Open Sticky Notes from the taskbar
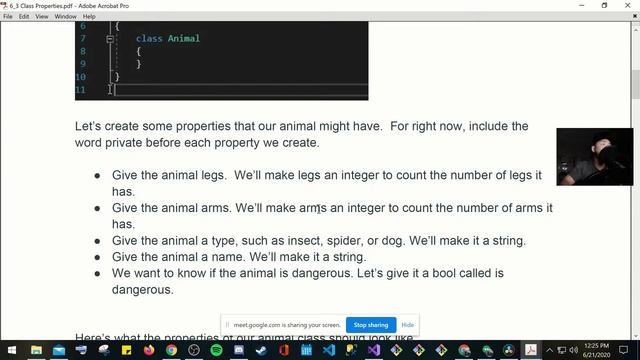The image size is (640, 360). point(126,350)
